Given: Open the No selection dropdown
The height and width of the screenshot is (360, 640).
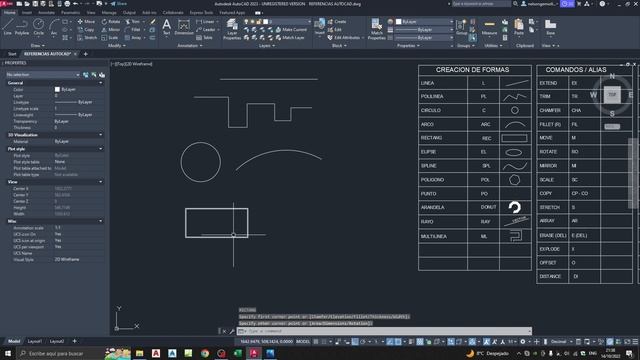Looking at the screenshot, I should pos(42,75).
